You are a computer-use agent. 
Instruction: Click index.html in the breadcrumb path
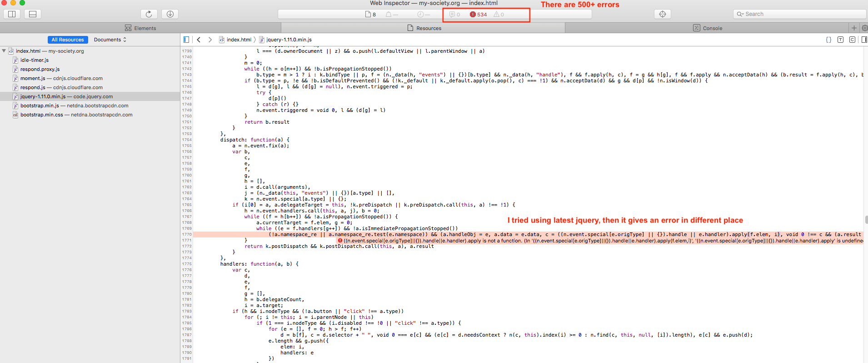235,40
